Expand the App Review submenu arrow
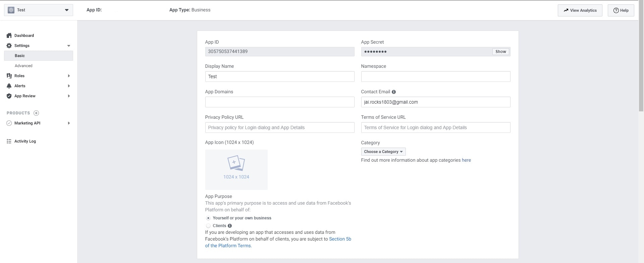Image resolution: width=644 pixels, height=263 pixels. 69,96
